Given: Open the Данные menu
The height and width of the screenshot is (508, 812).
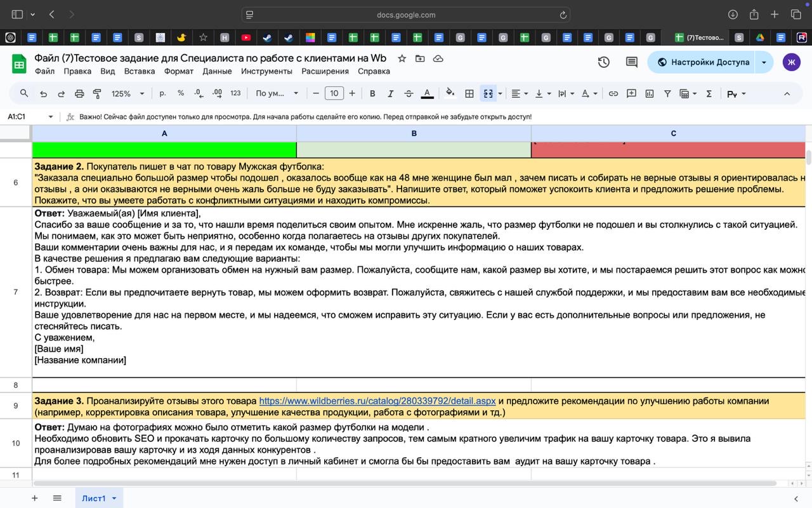Looking at the screenshot, I should pos(217,71).
